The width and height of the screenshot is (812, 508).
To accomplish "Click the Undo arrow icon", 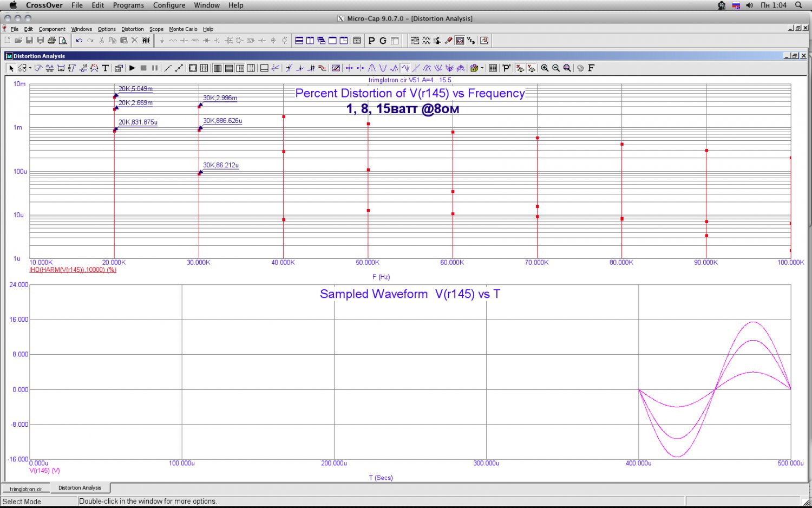I will (x=79, y=41).
